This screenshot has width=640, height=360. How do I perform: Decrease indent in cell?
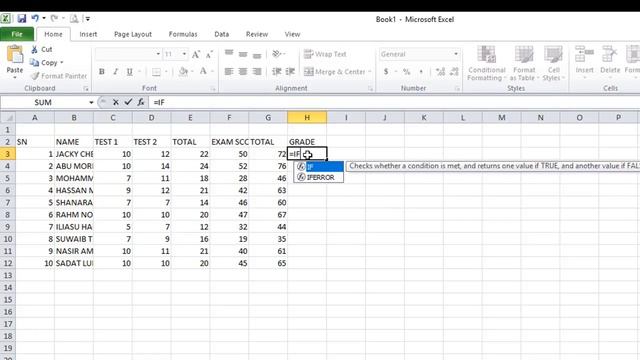(x=277, y=72)
